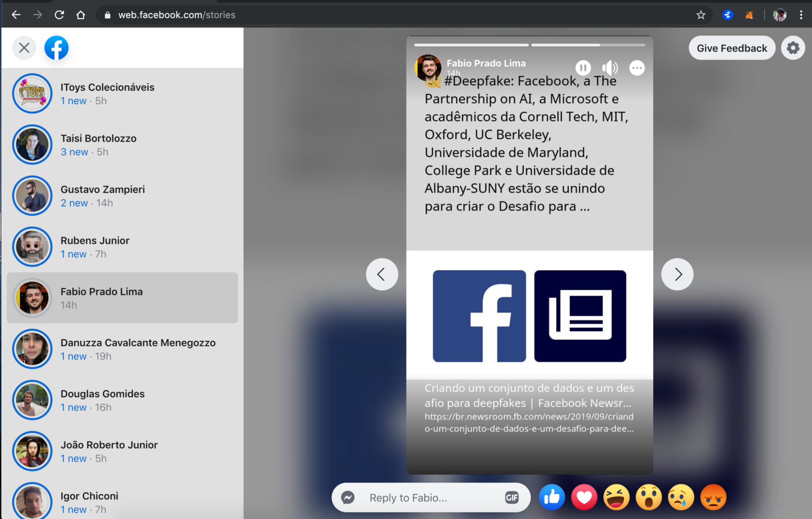Click Give Feedback button
This screenshot has height=519, width=812.
[732, 48]
